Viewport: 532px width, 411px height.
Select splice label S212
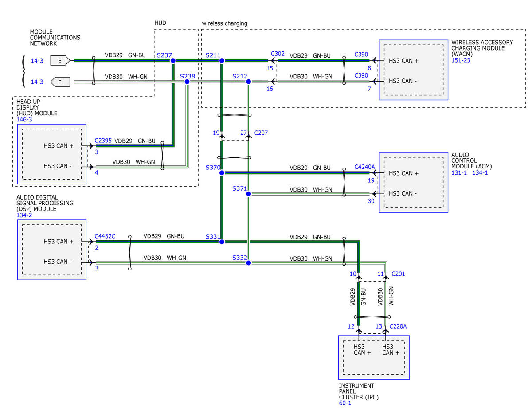(240, 76)
